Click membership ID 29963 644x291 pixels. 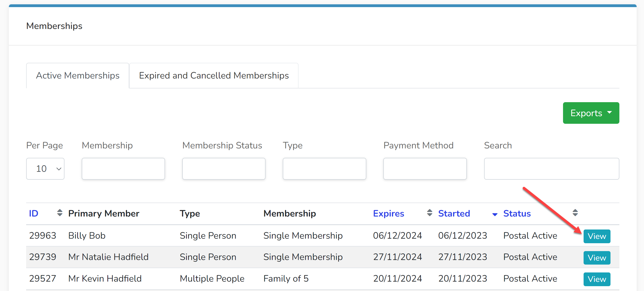coord(42,236)
